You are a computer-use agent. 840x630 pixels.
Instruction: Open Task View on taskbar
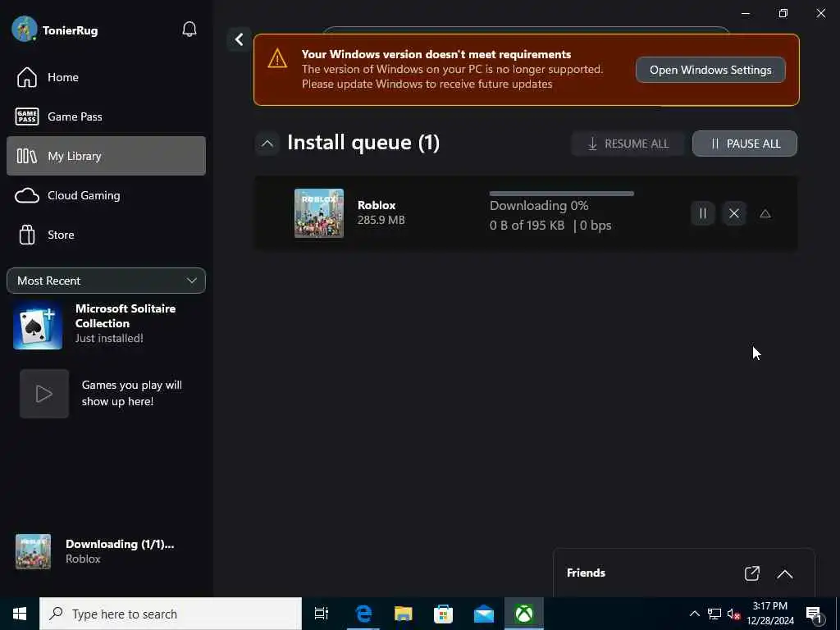(x=322, y=614)
